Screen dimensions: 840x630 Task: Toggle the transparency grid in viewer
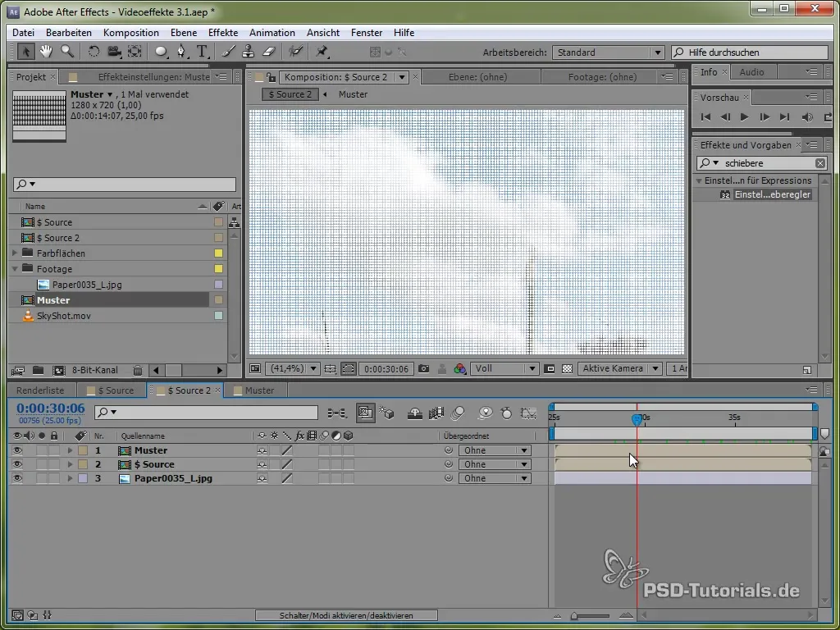pyautogui.click(x=567, y=368)
